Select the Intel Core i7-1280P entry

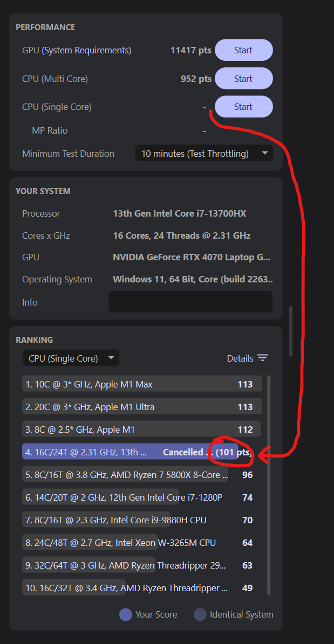[129, 497]
